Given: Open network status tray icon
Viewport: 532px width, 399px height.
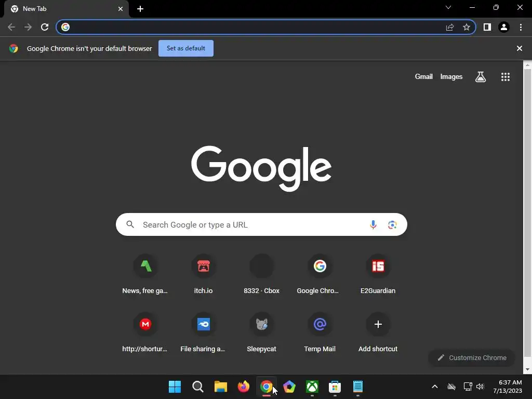Looking at the screenshot, I should pos(468,387).
